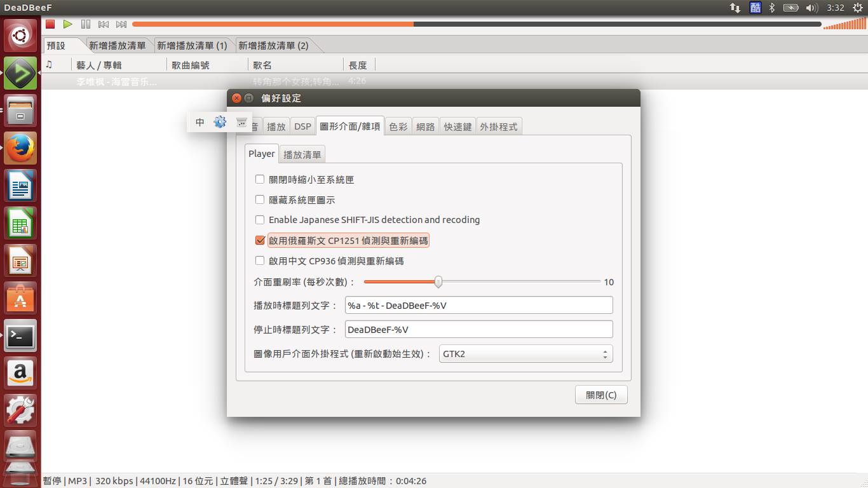
Task: Enable Japanese SHIFT-JIS detection checkbox
Action: (260, 220)
